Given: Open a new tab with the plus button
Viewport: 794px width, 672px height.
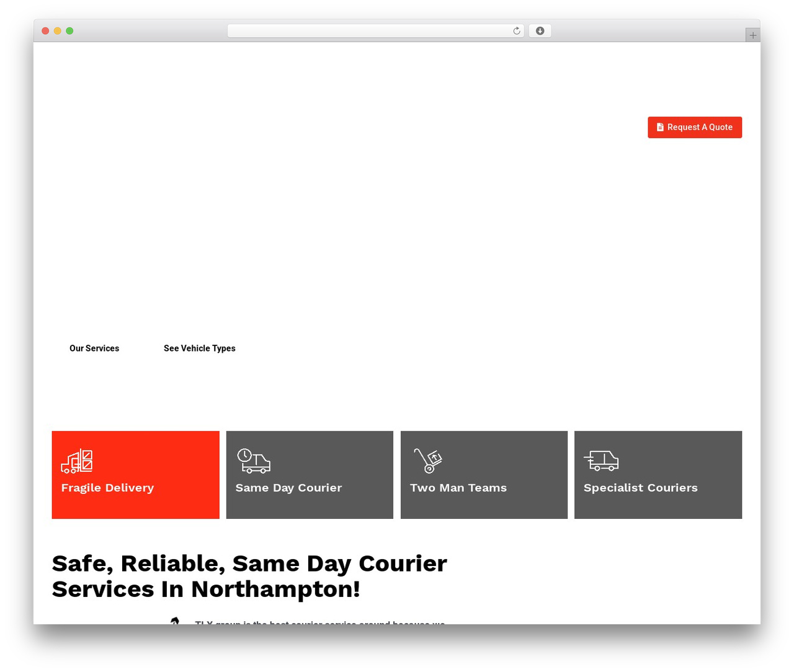Looking at the screenshot, I should (x=752, y=35).
